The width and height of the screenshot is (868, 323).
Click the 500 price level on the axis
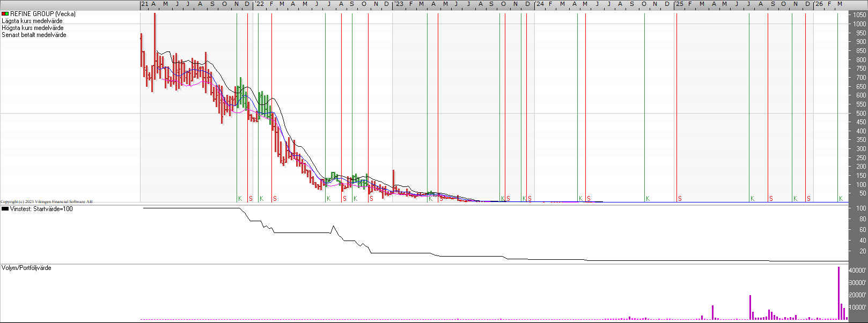(860, 113)
